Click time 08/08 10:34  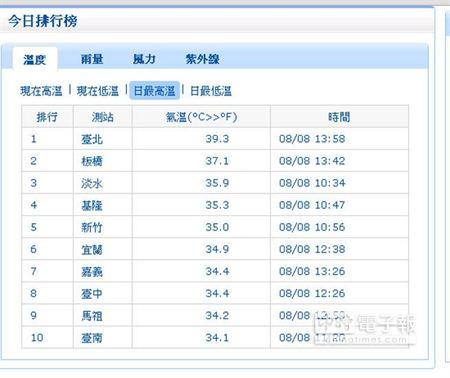[312, 183]
